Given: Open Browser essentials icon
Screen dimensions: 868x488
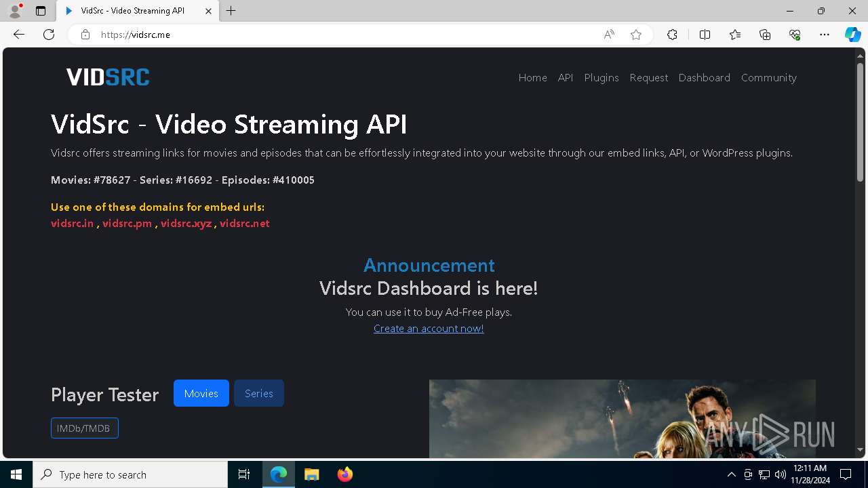Looking at the screenshot, I should click(x=795, y=35).
